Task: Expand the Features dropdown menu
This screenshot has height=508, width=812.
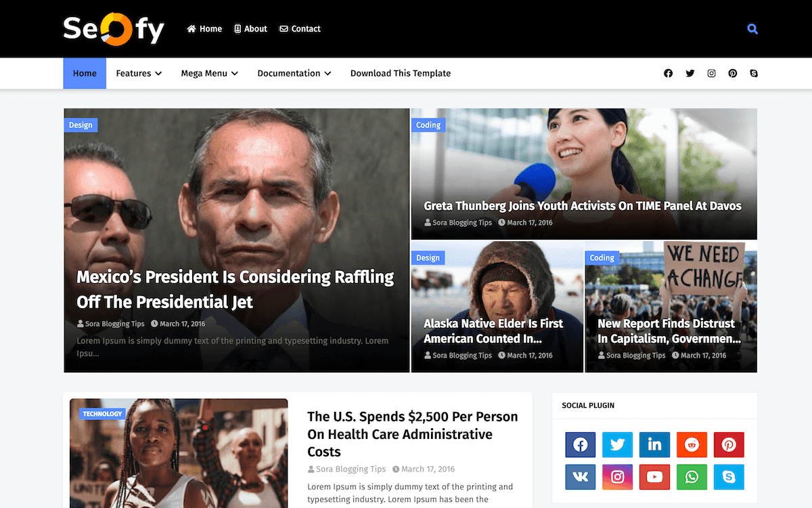Action: coord(139,73)
